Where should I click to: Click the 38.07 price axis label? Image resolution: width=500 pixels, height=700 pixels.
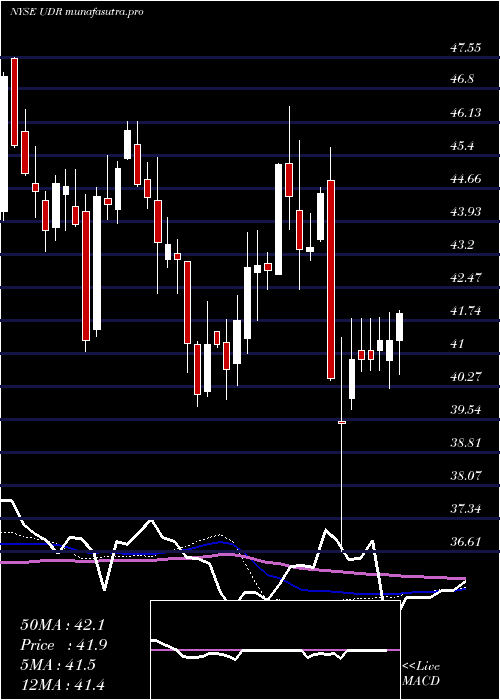click(x=466, y=475)
